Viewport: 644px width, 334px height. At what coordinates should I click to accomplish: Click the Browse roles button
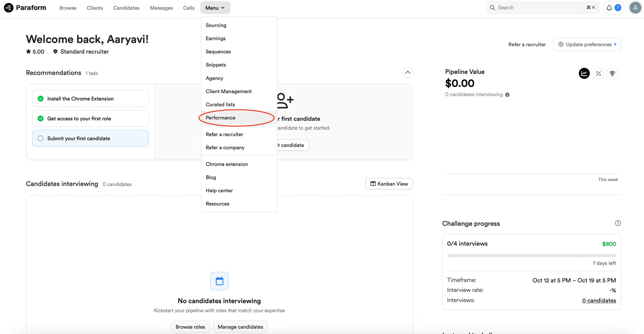190,327
